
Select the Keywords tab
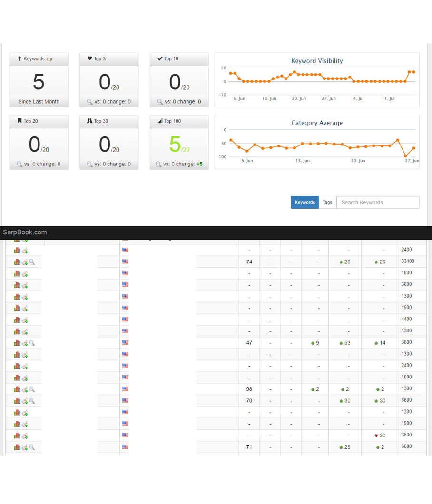[x=304, y=203]
